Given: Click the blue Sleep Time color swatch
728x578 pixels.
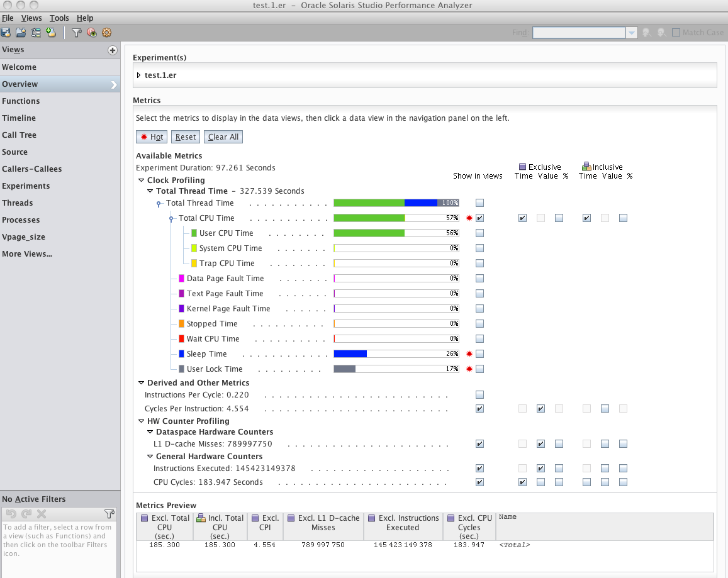Looking at the screenshot, I should click(182, 353).
